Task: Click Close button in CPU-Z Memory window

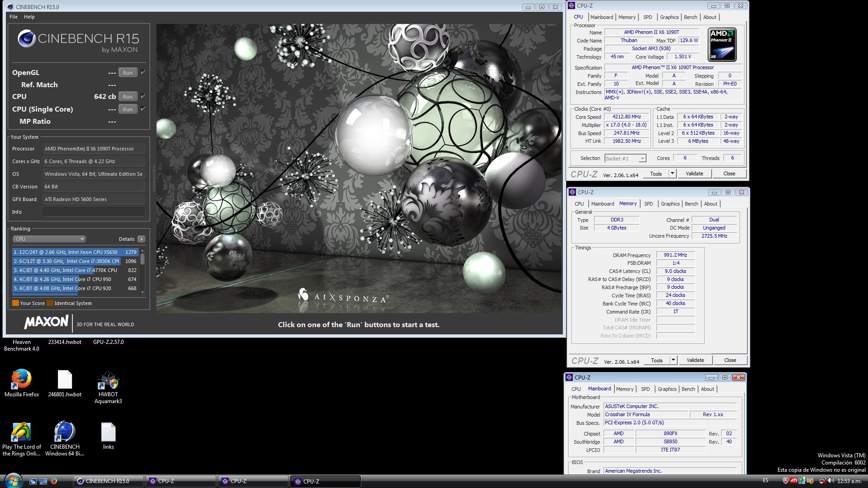Action: 730,360
